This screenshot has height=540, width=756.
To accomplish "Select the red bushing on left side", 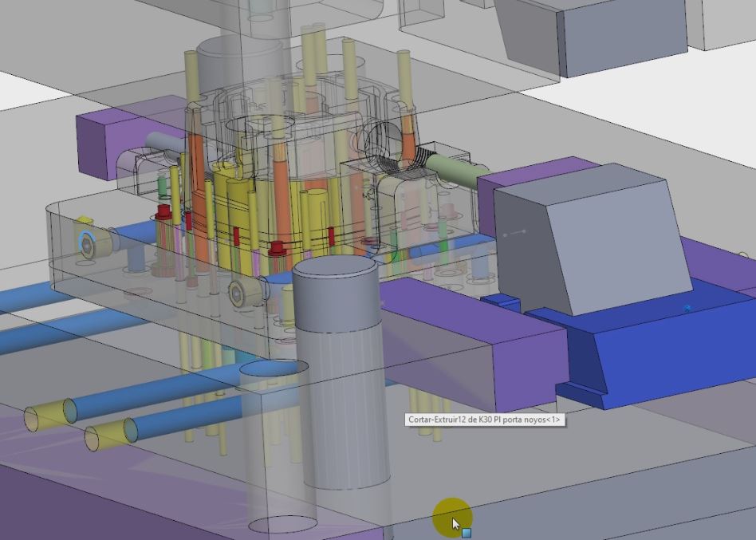I will 163,213.
